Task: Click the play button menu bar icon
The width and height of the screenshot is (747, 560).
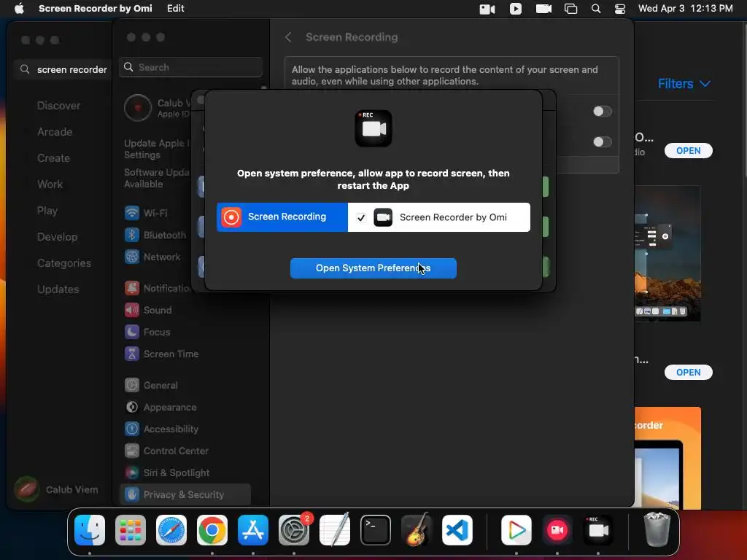Action: pyautogui.click(x=516, y=9)
